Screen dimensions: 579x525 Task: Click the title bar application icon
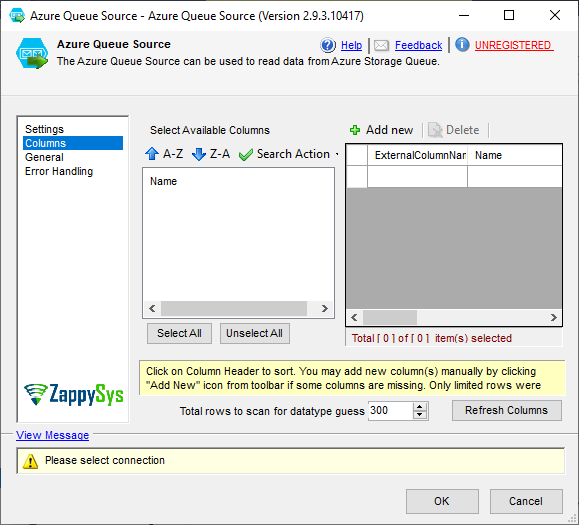pos(17,16)
